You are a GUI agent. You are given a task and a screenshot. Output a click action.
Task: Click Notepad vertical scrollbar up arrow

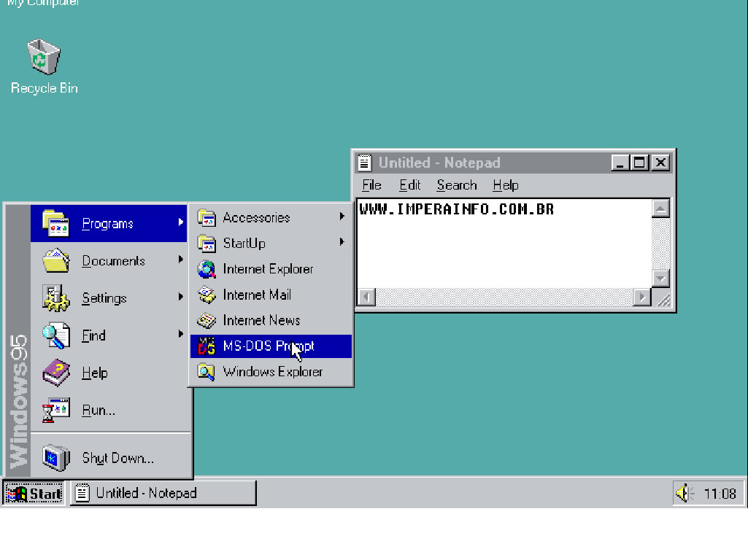point(660,209)
